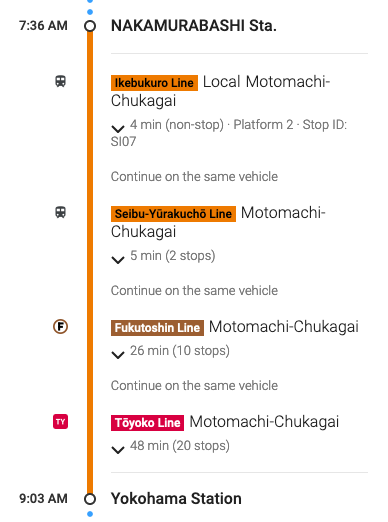Click the 7:36 AM departure time
The image size is (388, 522).
click(x=43, y=26)
